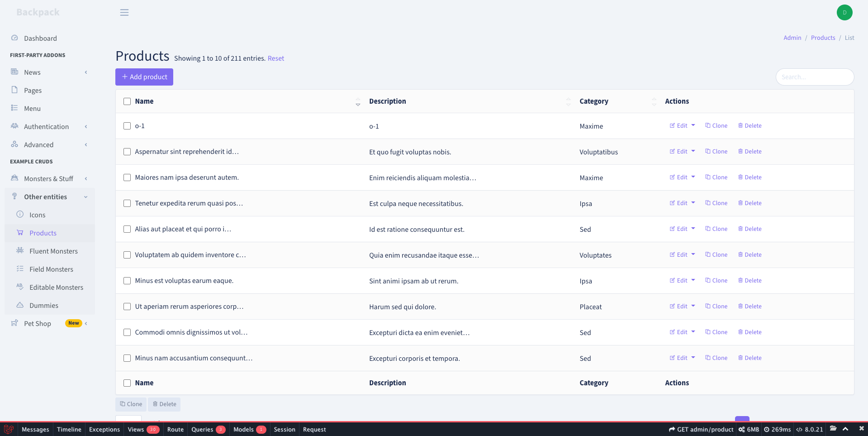Open Editable Monsters
Viewport: 868px width, 436px height.
50,287
